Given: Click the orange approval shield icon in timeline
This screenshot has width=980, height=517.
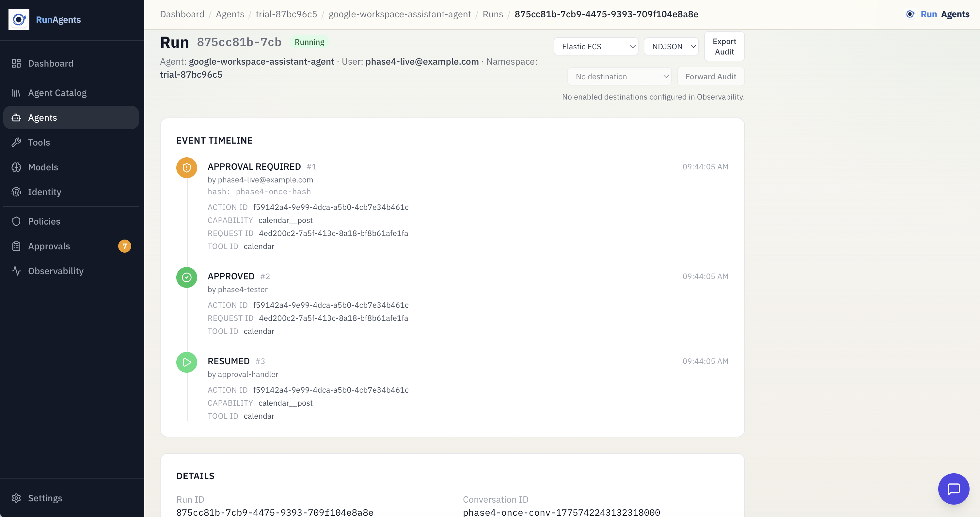Looking at the screenshot, I should click(x=186, y=167).
